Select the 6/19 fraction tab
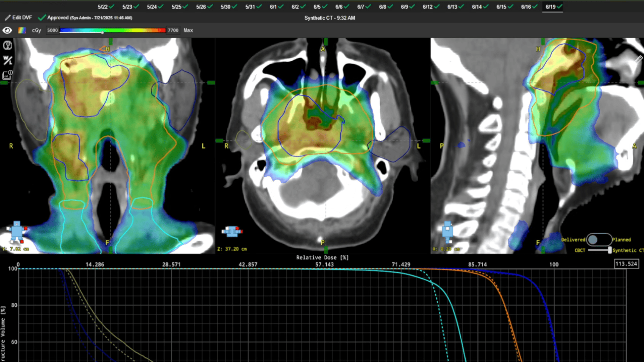The image size is (644, 362). [x=552, y=7]
